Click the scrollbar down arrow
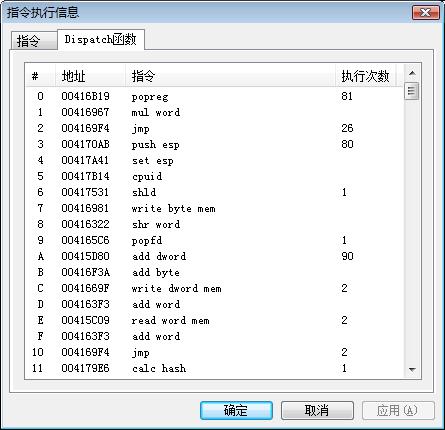Image resolution: width=445 pixels, height=430 pixels. pos(412,369)
